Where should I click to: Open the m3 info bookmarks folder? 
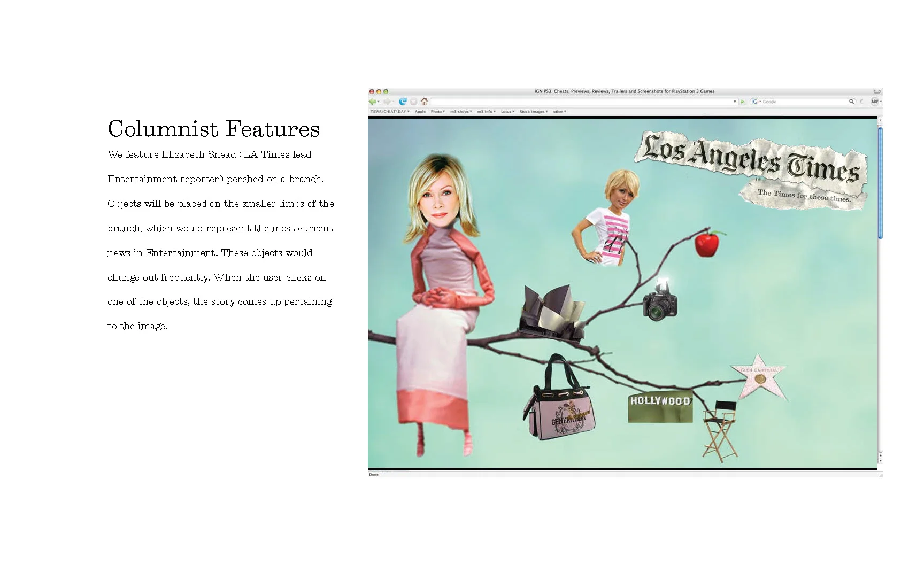click(x=487, y=112)
